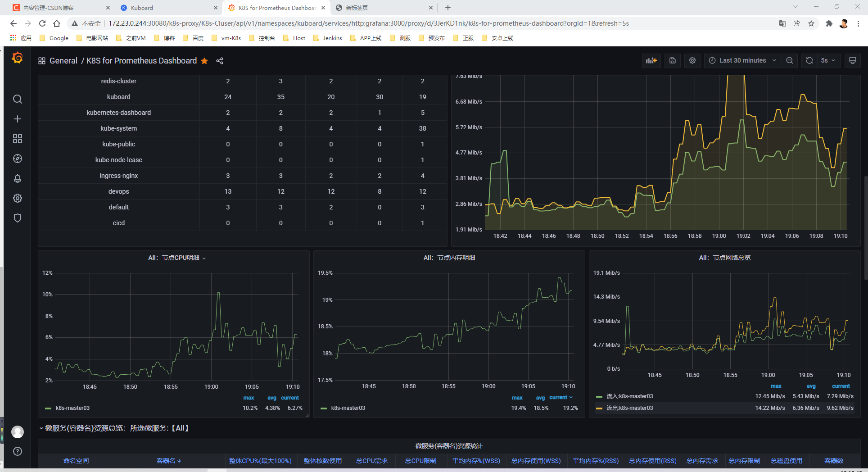Screen dimensions: 868x472
Task: Click the Add panel icon
Action: coord(651,60)
